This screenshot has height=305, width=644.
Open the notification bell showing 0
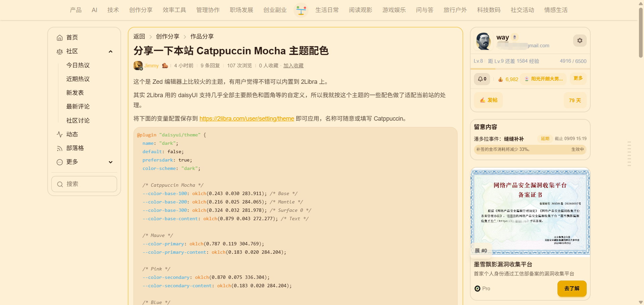click(482, 79)
